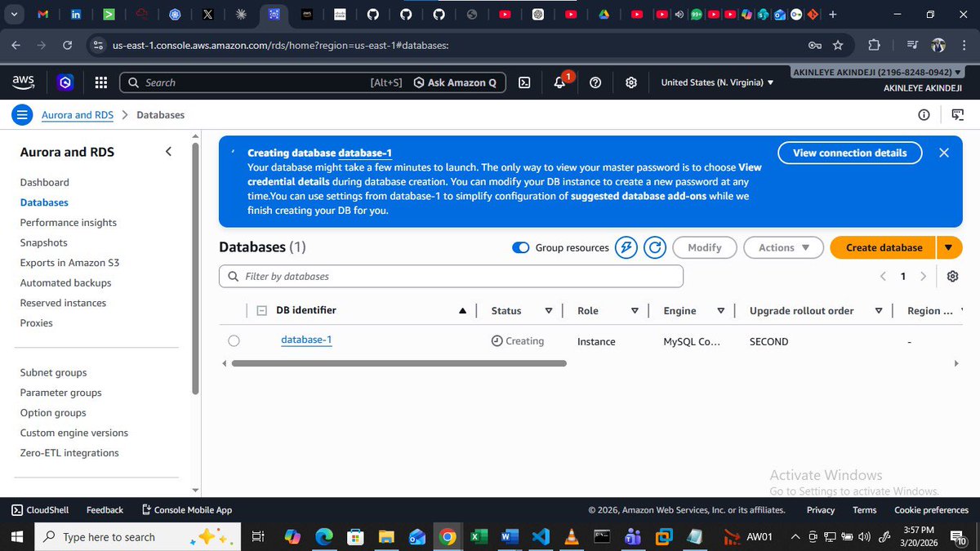Screen dimensions: 980x551
Task: Bookmark this page with the star icon
Action: click(x=838, y=45)
